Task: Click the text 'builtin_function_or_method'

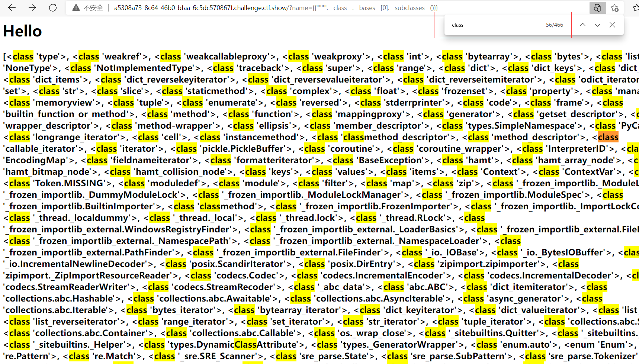Action: pos(66,114)
